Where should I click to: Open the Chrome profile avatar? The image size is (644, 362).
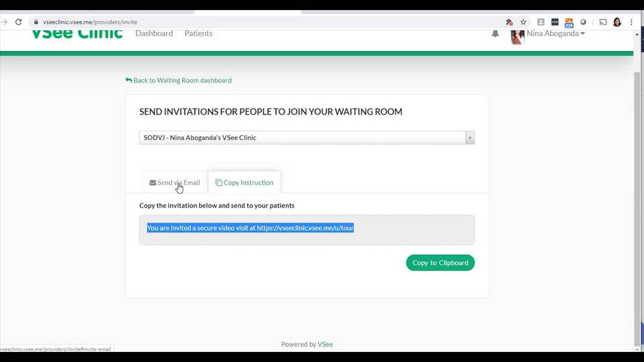point(617,22)
